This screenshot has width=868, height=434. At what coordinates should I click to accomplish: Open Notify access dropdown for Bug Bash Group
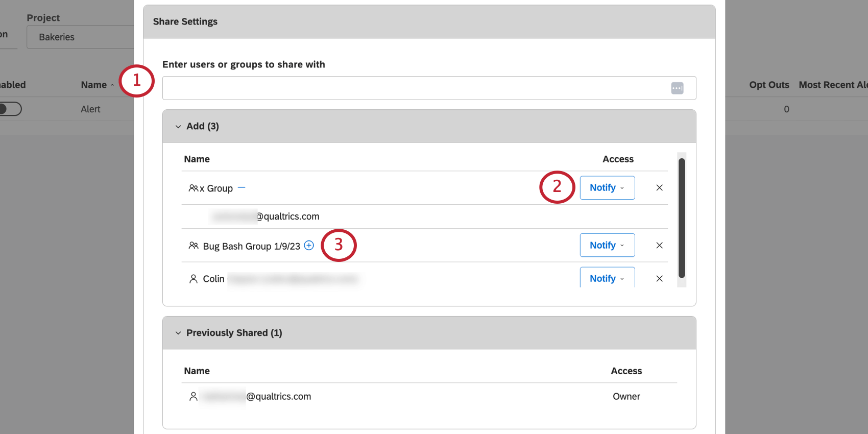[607, 246]
